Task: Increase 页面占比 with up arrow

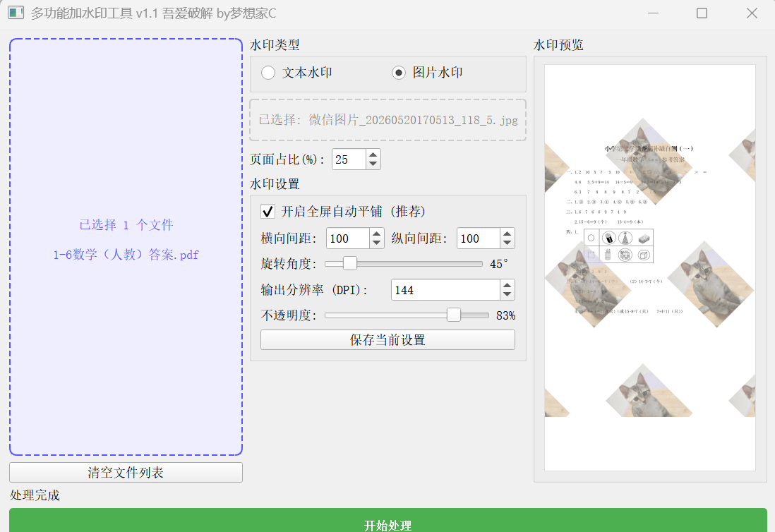Action: click(373, 155)
